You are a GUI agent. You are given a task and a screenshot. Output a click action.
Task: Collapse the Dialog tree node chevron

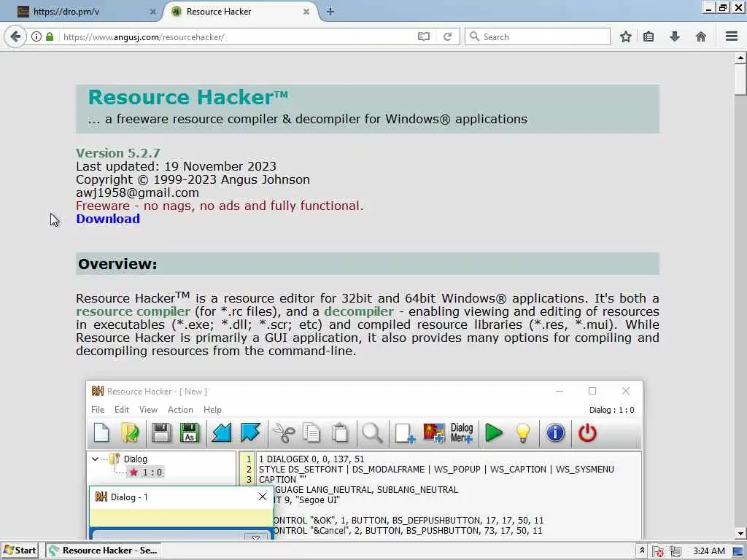coord(96,459)
